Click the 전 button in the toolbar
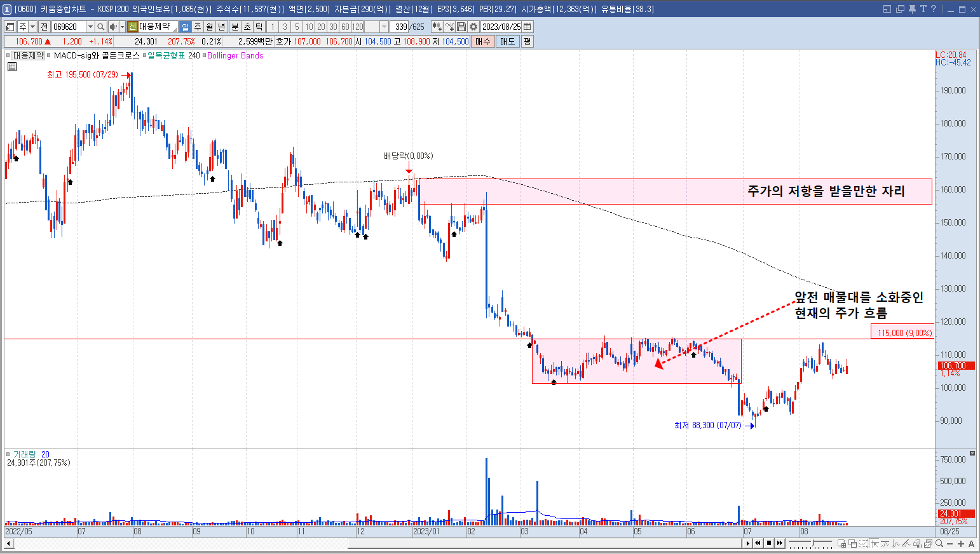980x554 pixels. (x=44, y=27)
